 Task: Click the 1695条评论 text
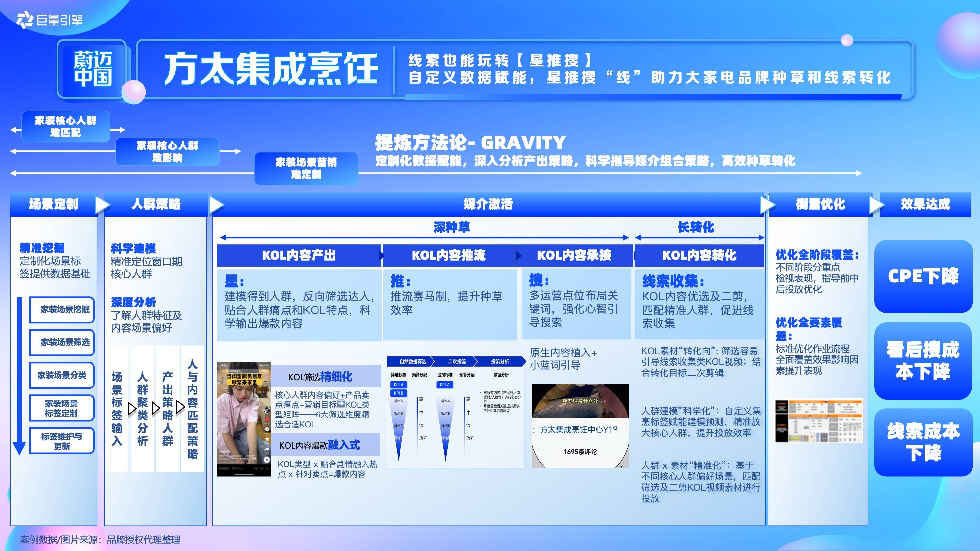point(580,452)
